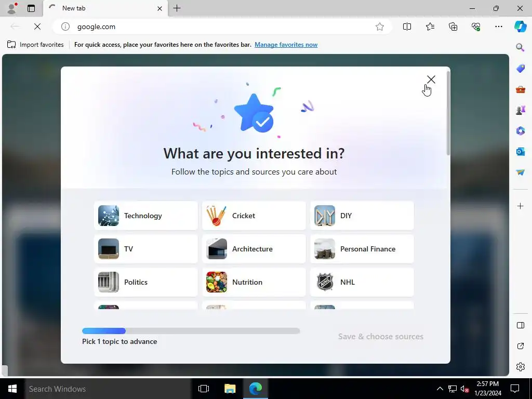Open File Explorer from taskbar

pyautogui.click(x=230, y=389)
